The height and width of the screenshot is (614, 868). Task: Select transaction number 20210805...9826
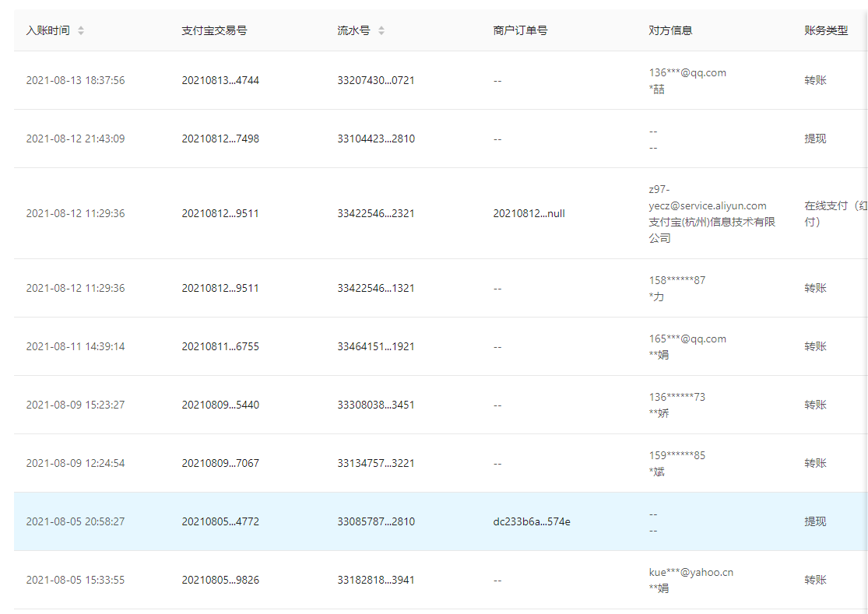click(x=220, y=580)
